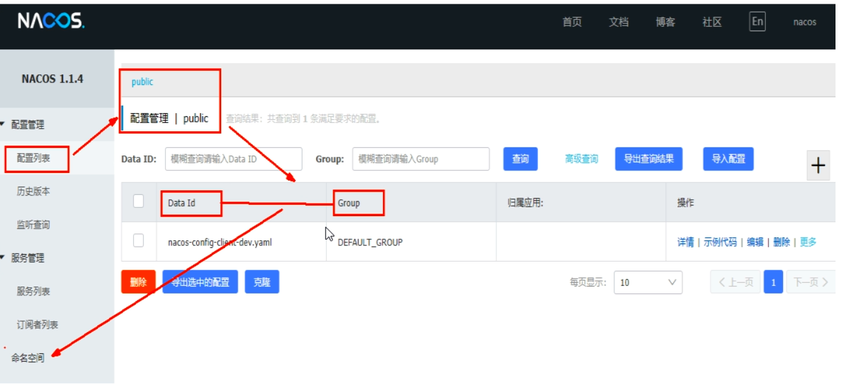Screen dimensions: 868x384
Task: Open 详情 for nacos-config-client-dev.yaml
Action: click(x=686, y=242)
